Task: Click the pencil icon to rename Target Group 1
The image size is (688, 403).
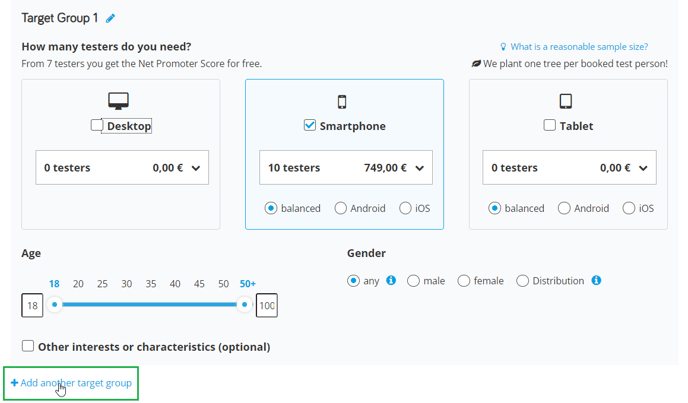Action: [111, 18]
